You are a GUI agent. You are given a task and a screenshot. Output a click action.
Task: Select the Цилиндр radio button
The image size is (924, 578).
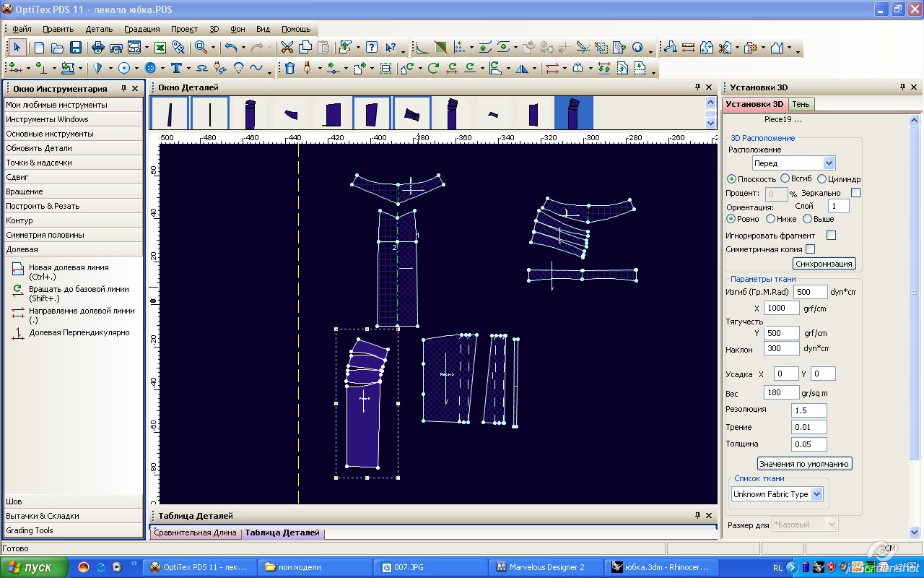click(x=821, y=178)
